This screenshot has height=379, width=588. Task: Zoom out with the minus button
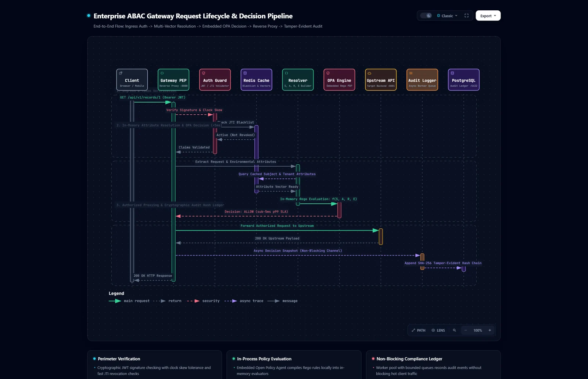coord(466,330)
